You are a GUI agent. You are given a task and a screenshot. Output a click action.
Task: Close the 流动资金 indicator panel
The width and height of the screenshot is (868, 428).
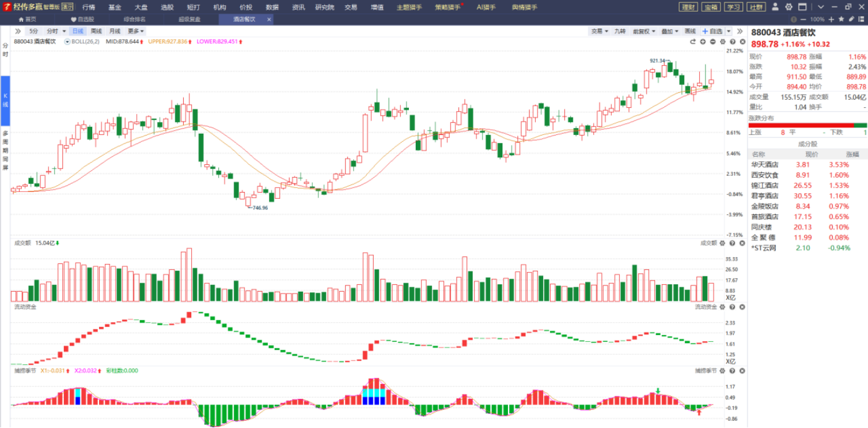click(742, 307)
